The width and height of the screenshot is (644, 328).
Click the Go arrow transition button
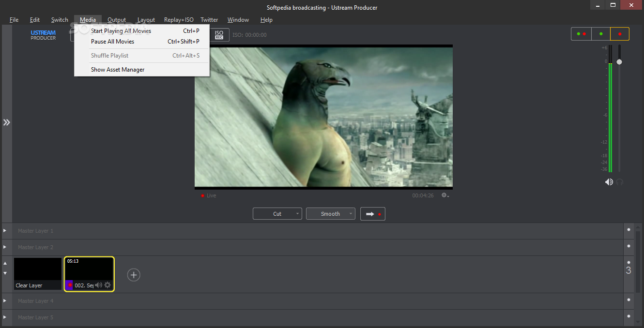click(x=373, y=214)
